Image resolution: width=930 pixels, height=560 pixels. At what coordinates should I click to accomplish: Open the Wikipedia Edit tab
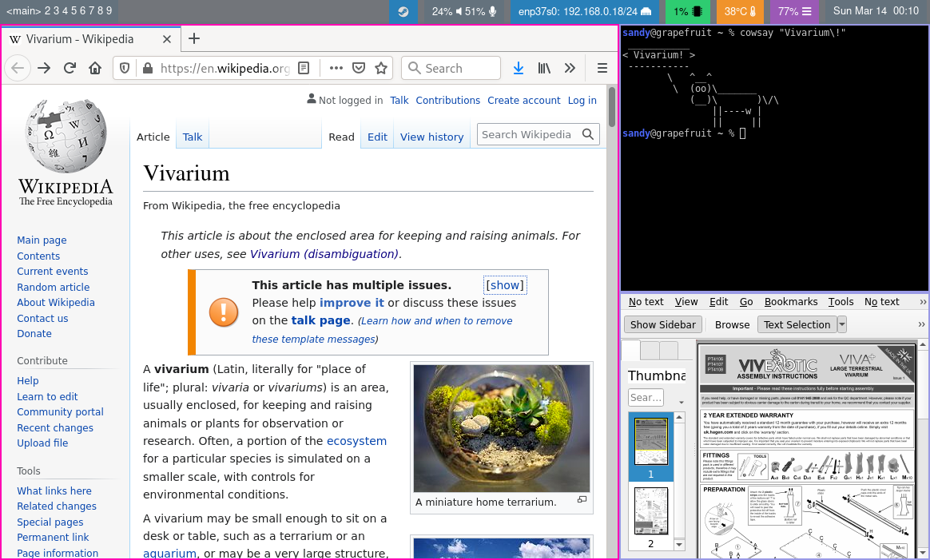point(377,137)
